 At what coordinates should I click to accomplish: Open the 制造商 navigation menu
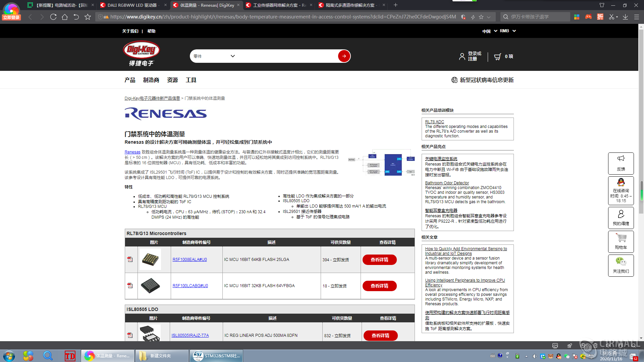151,80
